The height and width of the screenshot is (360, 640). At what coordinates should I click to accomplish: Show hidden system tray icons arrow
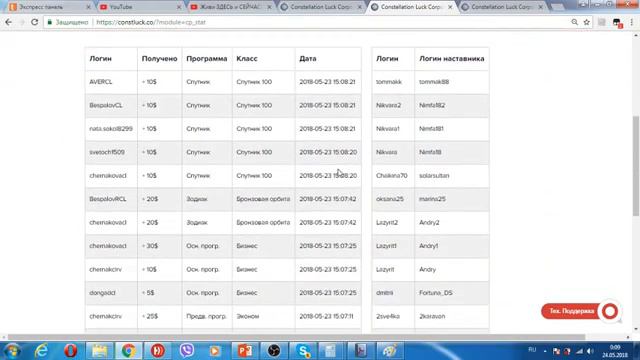click(x=545, y=351)
